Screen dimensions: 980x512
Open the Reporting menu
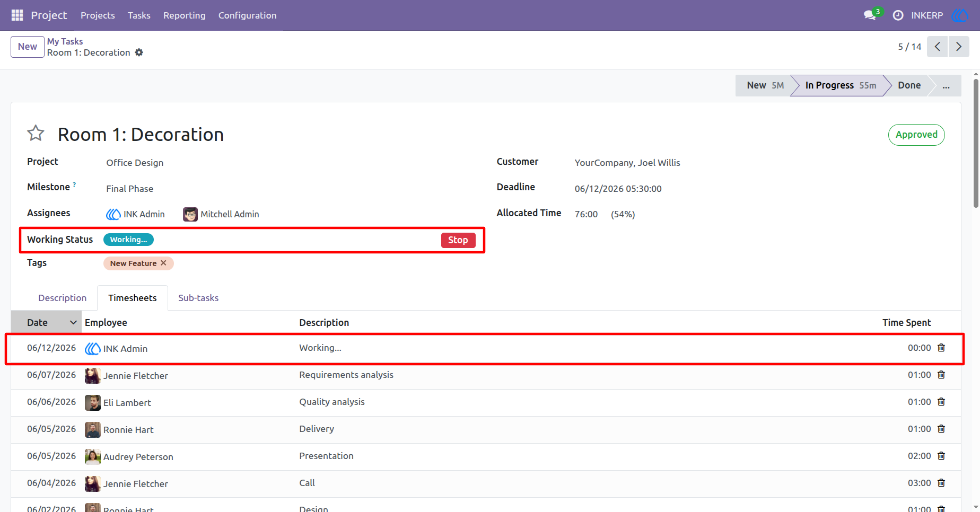pyautogui.click(x=185, y=15)
